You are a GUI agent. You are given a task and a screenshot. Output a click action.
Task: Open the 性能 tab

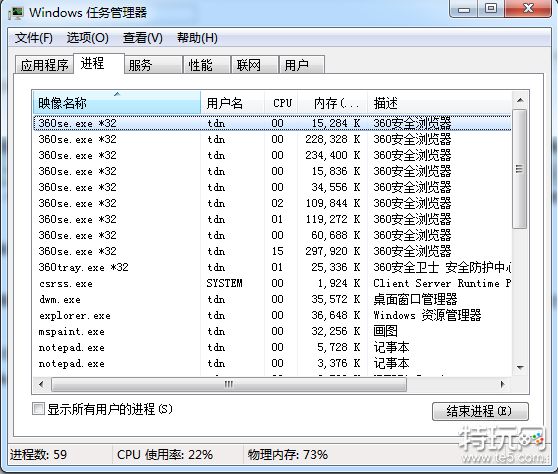click(x=207, y=65)
